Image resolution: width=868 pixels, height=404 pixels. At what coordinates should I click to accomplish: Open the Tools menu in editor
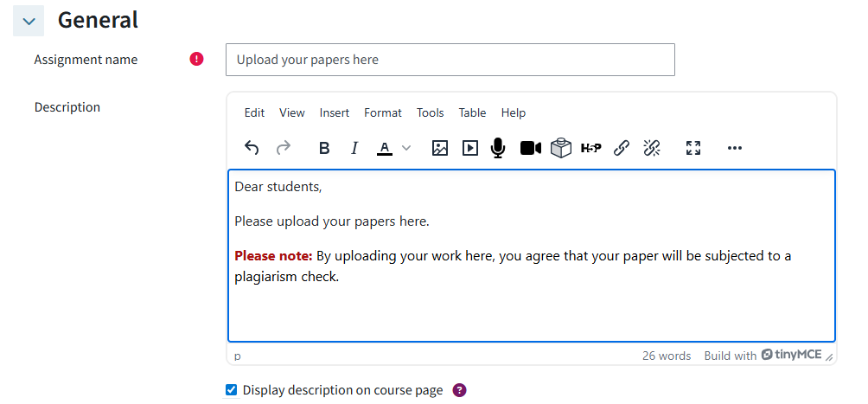(431, 112)
